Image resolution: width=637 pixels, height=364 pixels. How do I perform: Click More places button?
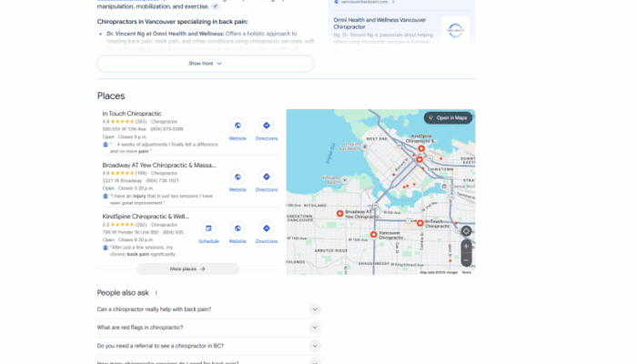[x=187, y=269]
